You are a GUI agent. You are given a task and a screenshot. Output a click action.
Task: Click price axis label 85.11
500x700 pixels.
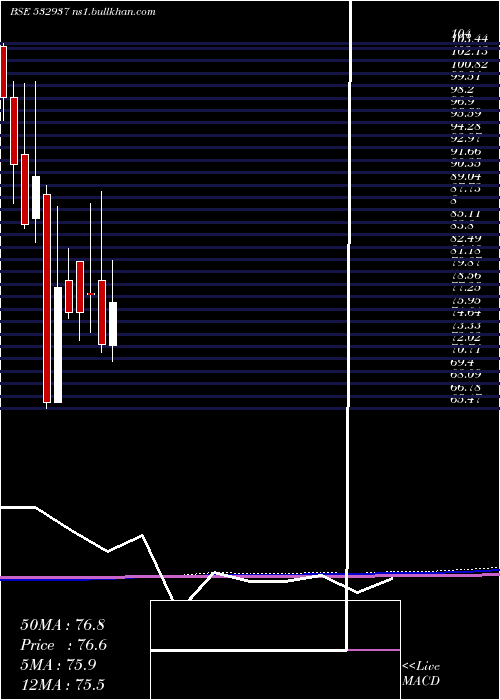point(467,214)
